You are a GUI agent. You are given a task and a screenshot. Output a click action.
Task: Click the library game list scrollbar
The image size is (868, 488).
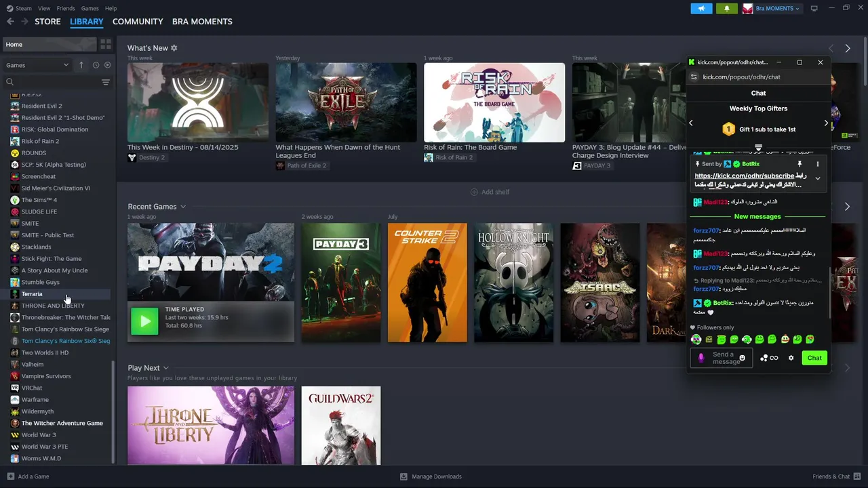[113, 412]
